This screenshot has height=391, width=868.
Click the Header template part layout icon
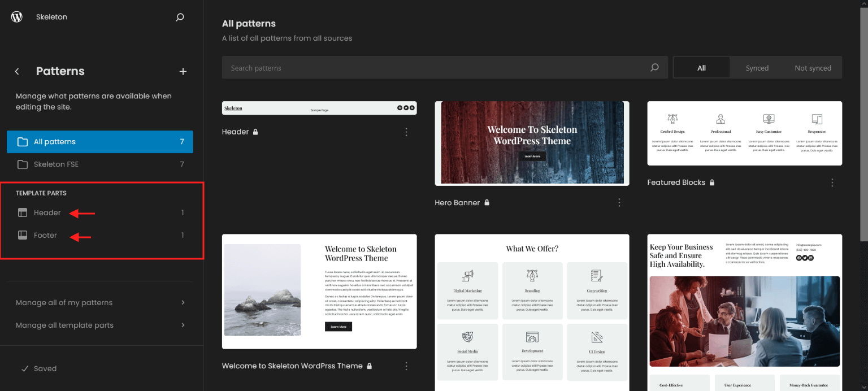[23, 213]
